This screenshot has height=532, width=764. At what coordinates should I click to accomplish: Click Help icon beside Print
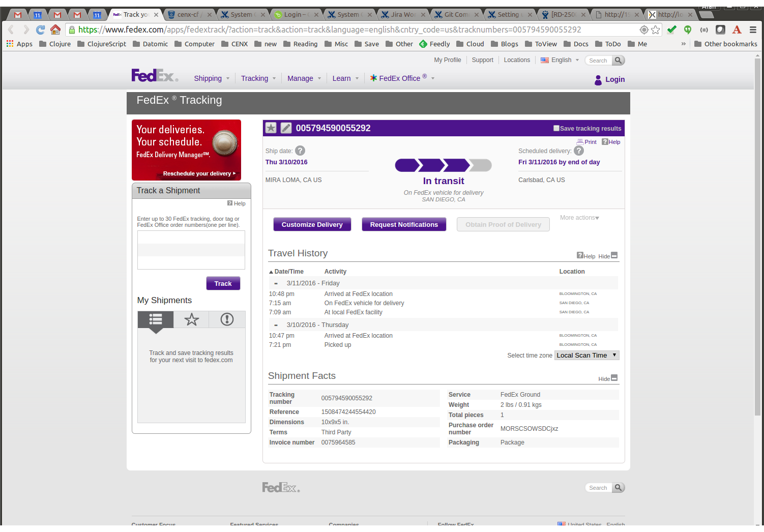(605, 142)
